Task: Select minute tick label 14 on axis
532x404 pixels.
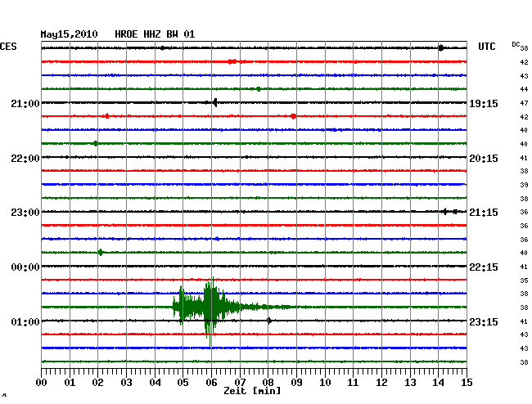Action: 439,382
